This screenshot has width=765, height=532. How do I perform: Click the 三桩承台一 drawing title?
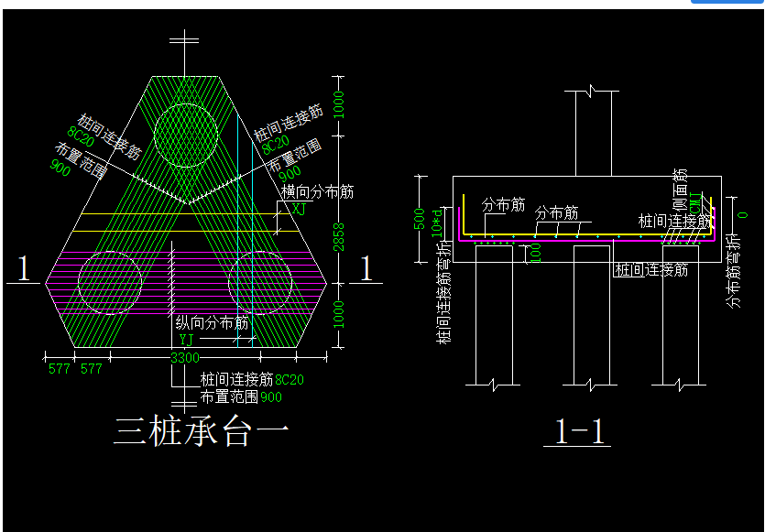(202, 431)
